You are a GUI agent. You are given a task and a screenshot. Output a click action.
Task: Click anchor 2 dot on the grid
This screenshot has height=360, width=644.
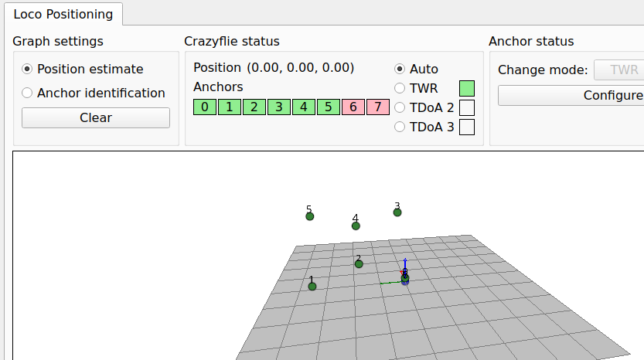(x=359, y=264)
